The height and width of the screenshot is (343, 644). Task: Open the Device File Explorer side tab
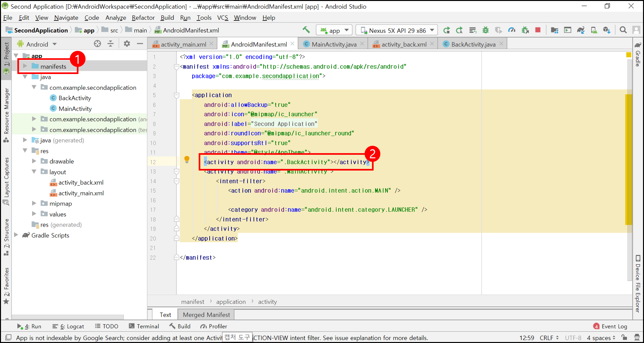[638, 283]
